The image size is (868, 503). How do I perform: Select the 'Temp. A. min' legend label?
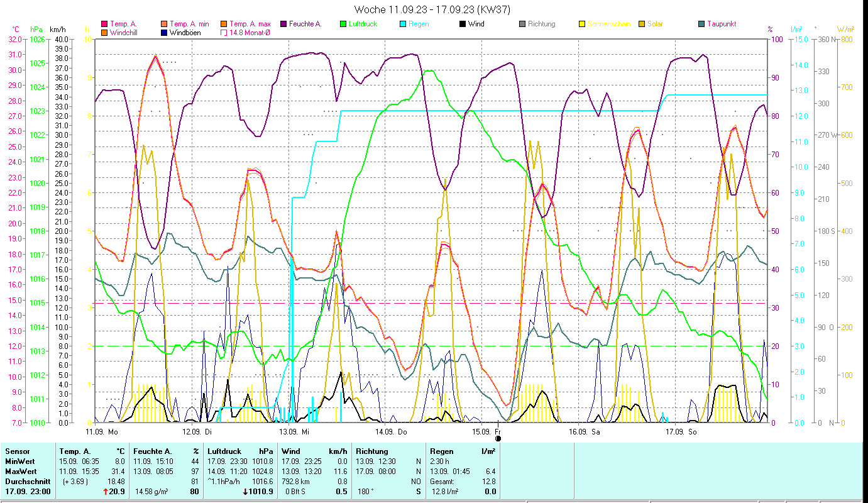[191, 24]
